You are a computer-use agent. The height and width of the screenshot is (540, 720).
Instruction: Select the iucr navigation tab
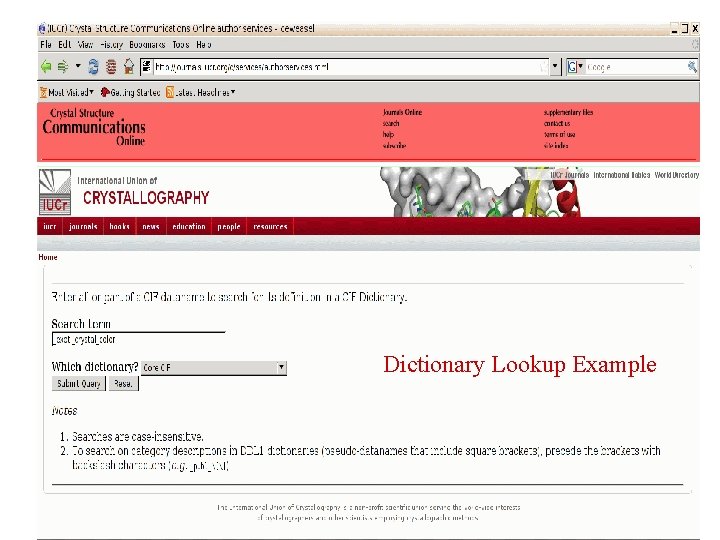pos(50,226)
